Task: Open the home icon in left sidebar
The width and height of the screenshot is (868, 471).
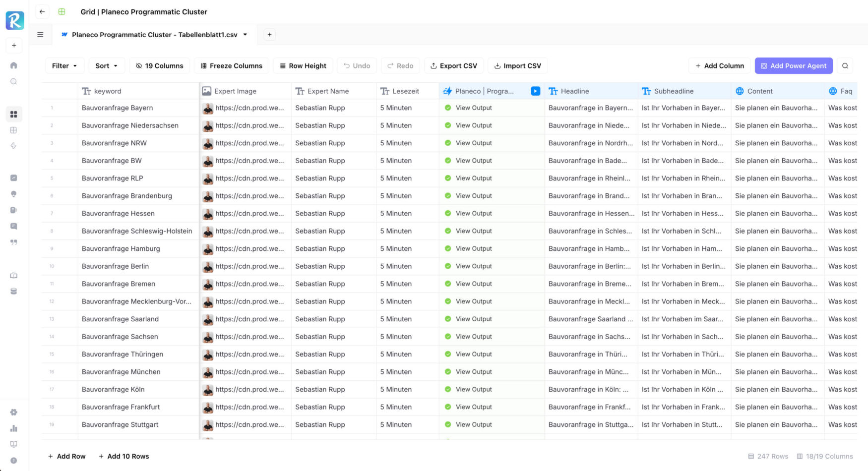Action: [x=14, y=65]
